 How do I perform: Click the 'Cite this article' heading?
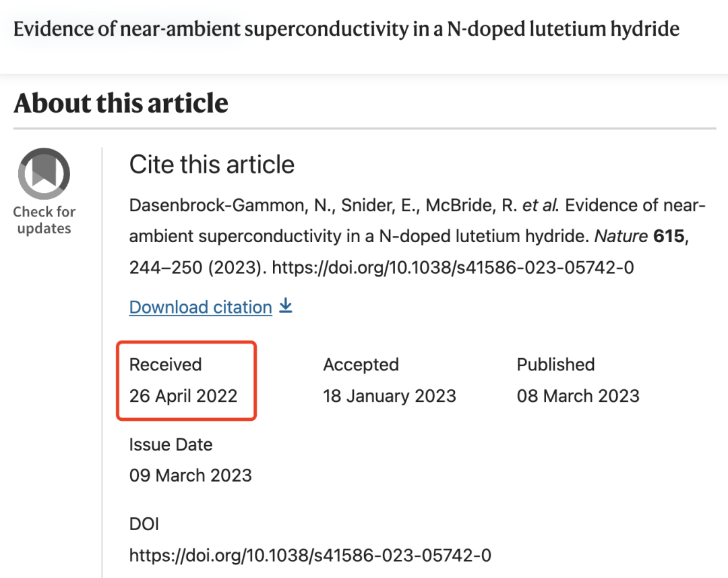(x=212, y=165)
